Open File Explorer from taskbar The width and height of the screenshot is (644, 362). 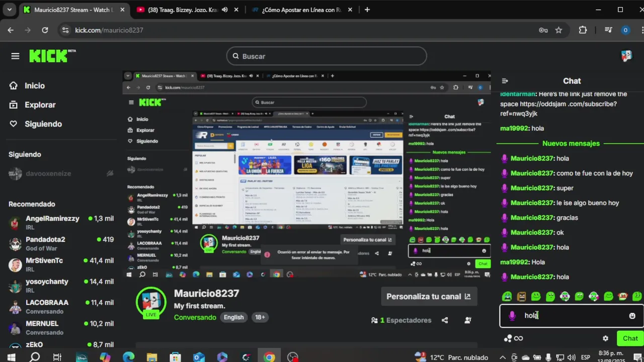click(152, 357)
